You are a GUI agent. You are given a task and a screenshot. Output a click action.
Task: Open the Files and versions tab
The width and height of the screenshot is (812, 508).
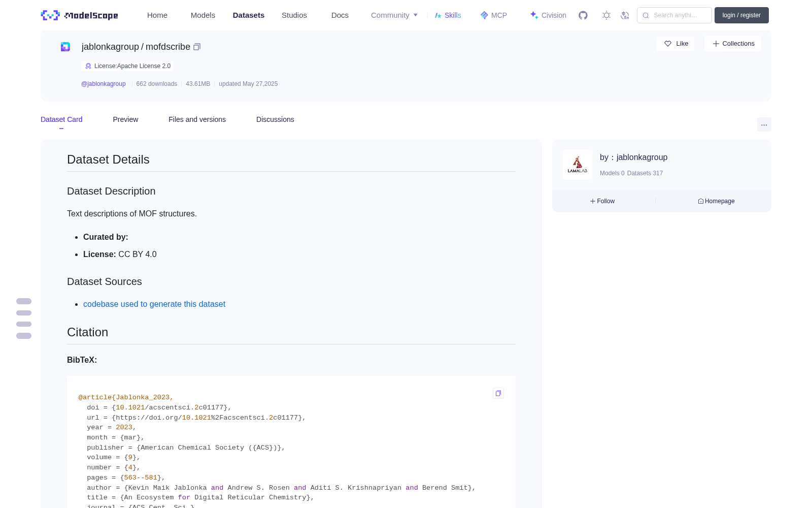pyautogui.click(x=197, y=119)
